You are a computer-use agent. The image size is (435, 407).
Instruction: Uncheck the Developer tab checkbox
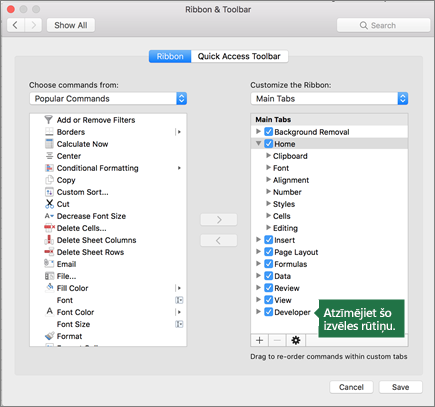point(269,312)
